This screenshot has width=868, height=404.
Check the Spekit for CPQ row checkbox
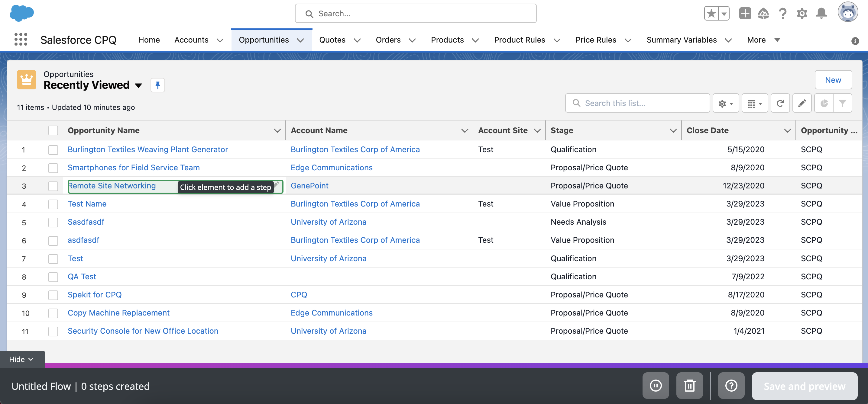pos(53,295)
